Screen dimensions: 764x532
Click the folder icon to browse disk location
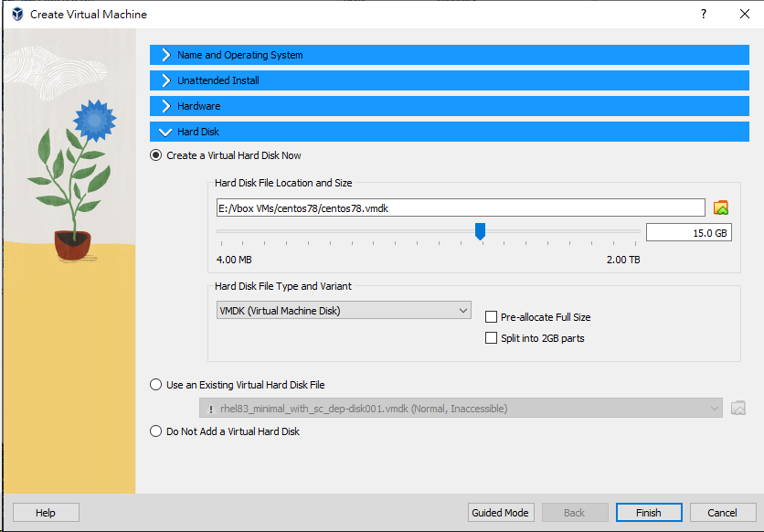720,207
